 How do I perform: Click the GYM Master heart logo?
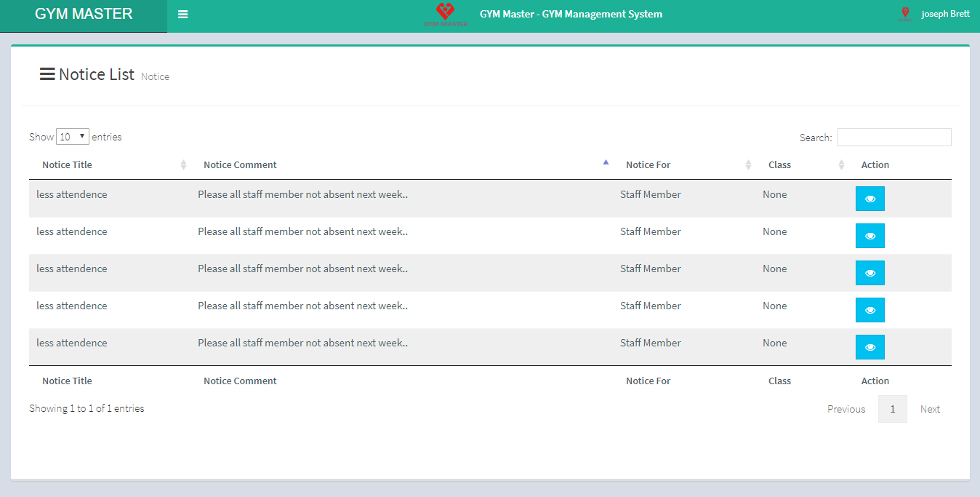point(445,14)
